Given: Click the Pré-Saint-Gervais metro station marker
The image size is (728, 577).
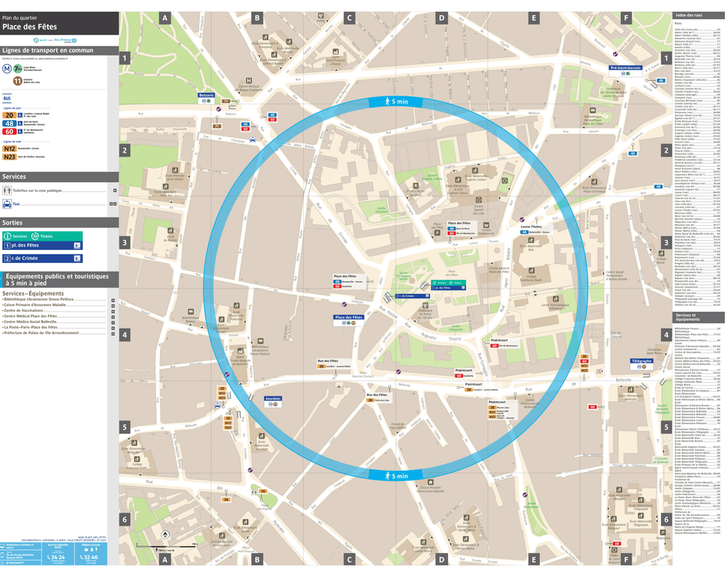Looking at the screenshot, I should [x=626, y=68].
